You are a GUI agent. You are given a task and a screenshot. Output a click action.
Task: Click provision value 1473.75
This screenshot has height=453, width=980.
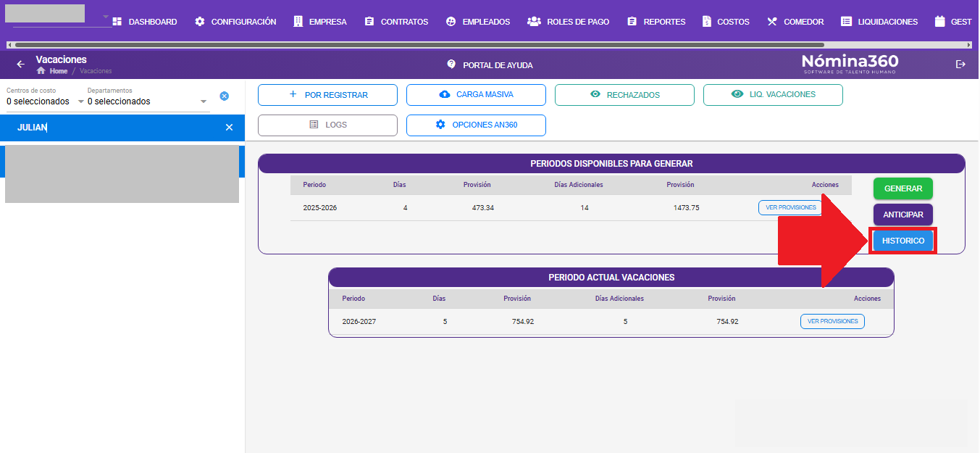686,208
